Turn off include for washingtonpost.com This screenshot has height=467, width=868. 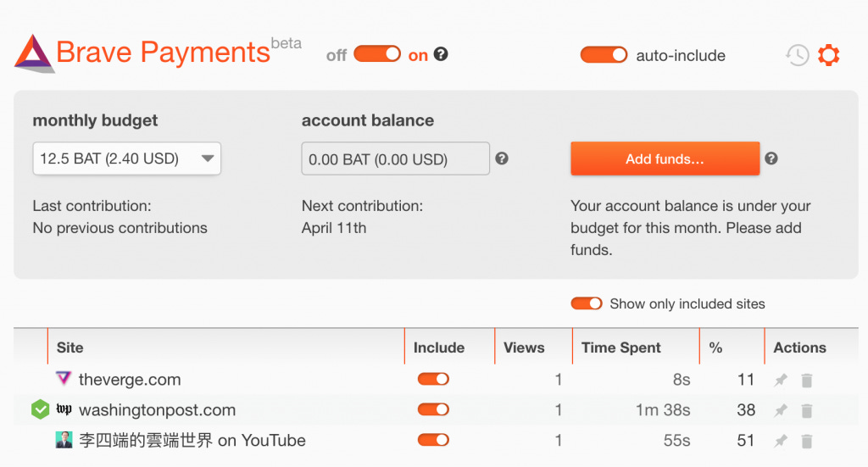pyautogui.click(x=433, y=409)
